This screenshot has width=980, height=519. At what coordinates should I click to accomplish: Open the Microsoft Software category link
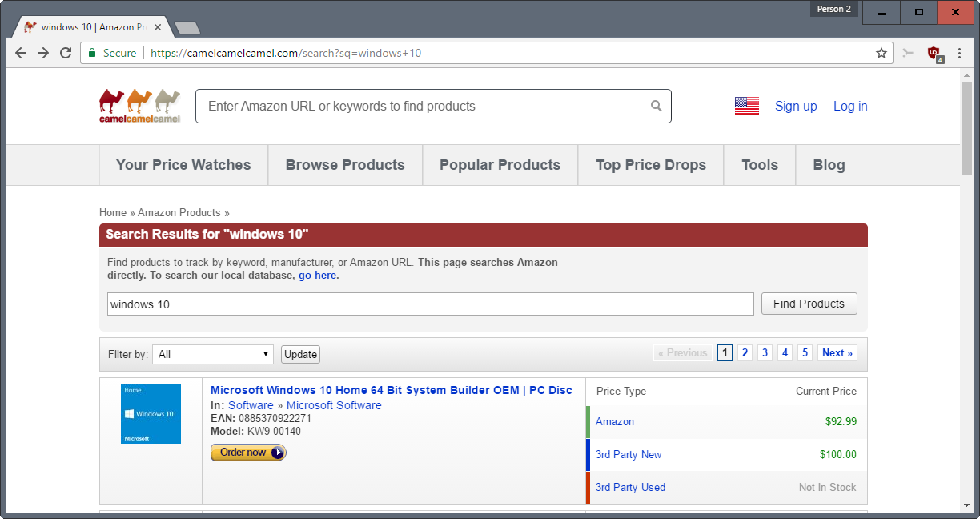pyautogui.click(x=334, y=405)
